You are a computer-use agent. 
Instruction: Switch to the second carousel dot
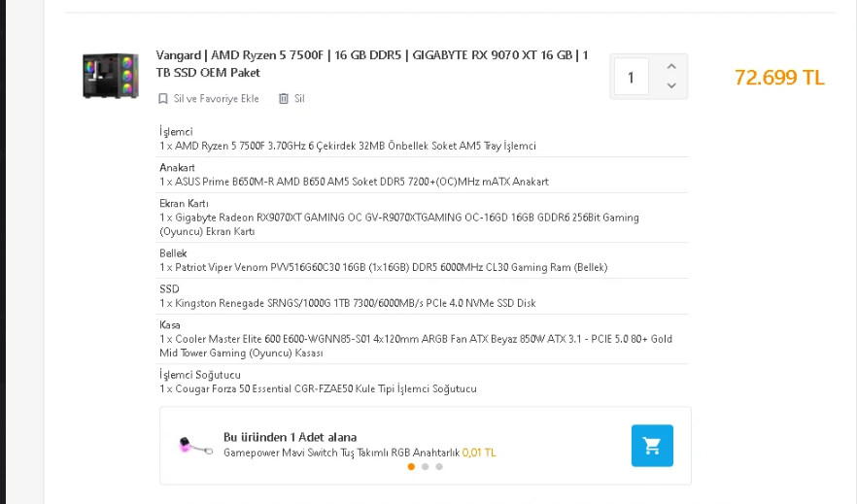tap(425, 467)
